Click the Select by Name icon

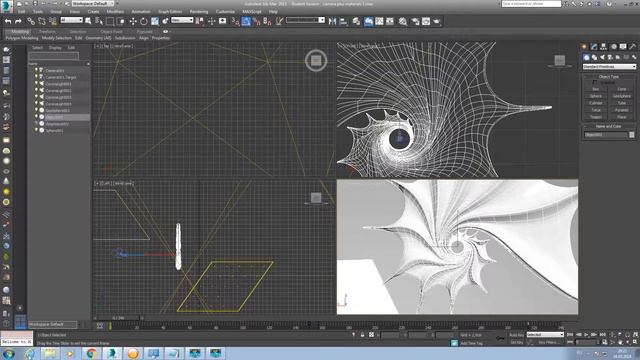98,21
